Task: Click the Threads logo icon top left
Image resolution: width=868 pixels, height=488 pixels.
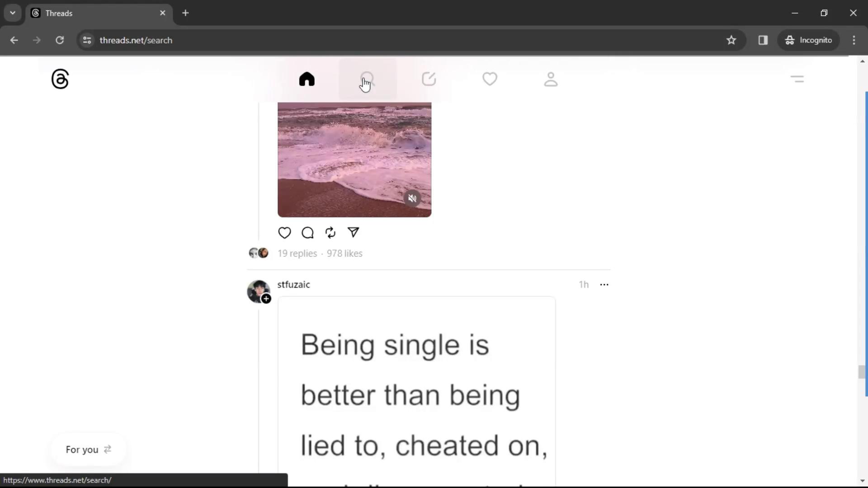Action: tap(60, 79)
